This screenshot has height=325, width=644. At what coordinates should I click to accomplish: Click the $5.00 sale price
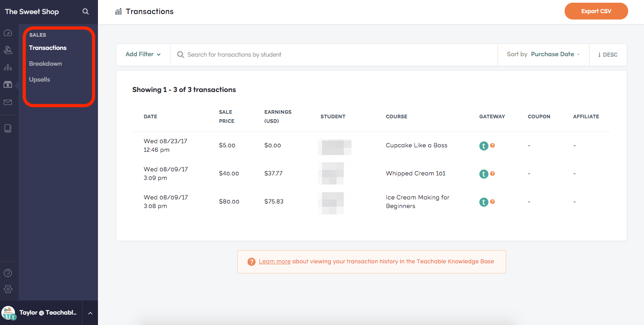pos(227,146)
